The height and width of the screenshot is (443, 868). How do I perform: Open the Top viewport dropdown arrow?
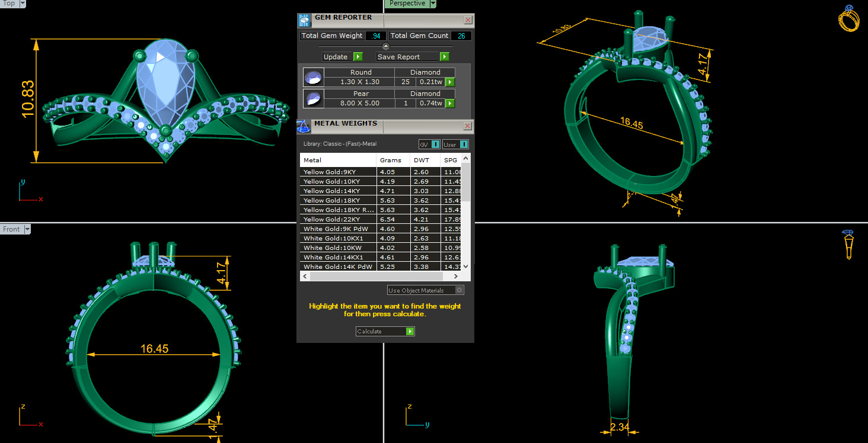tap(23, 4)
